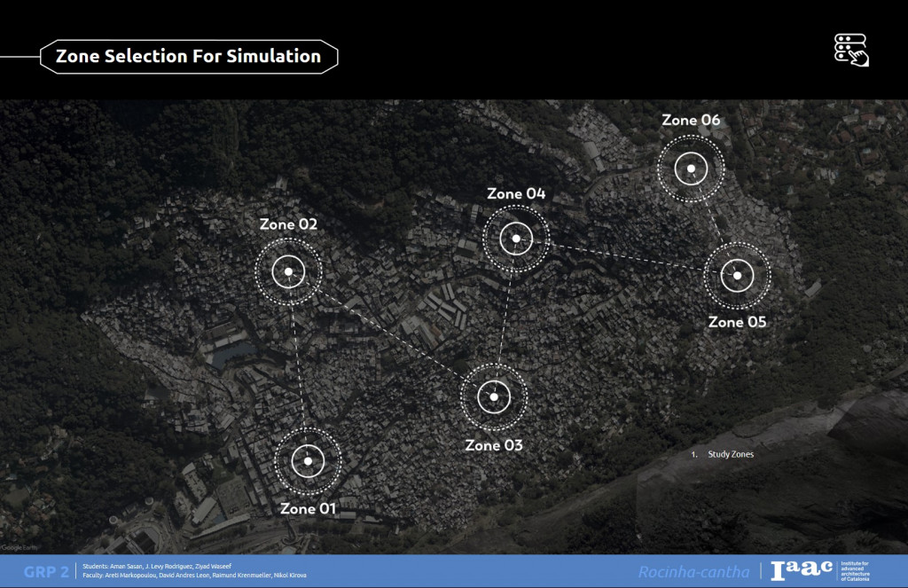Click the IAAC logo in footer
The image size is (908, 588).
pos(802,570)
